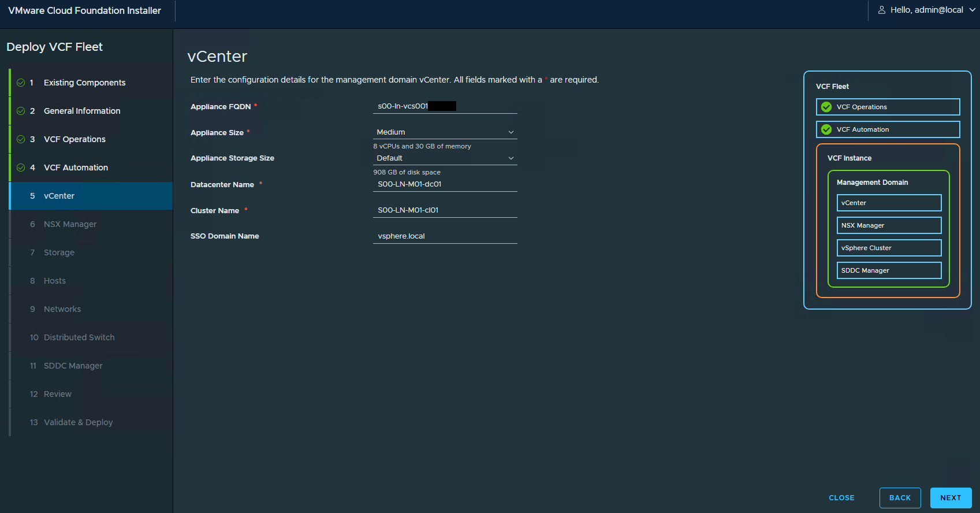The height and width of the screenshot is (513, 980).
Task: Click the vCenter box in Management Domain
Action: (x=889, y=203)
